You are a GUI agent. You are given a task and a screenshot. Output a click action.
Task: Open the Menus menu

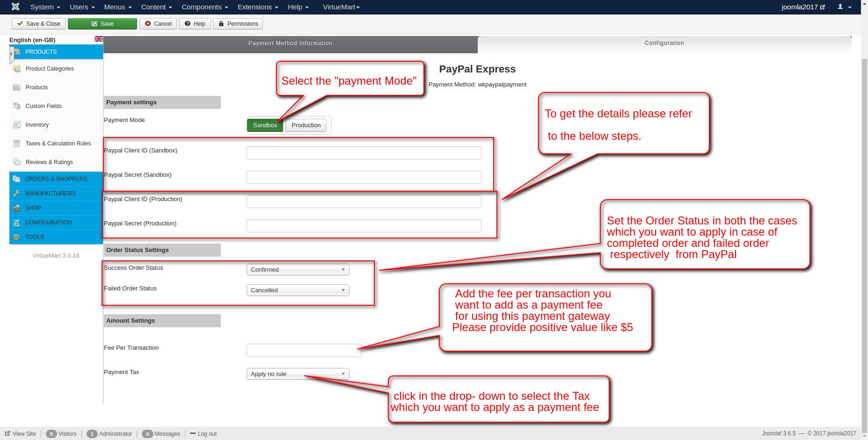pos(118,7)
